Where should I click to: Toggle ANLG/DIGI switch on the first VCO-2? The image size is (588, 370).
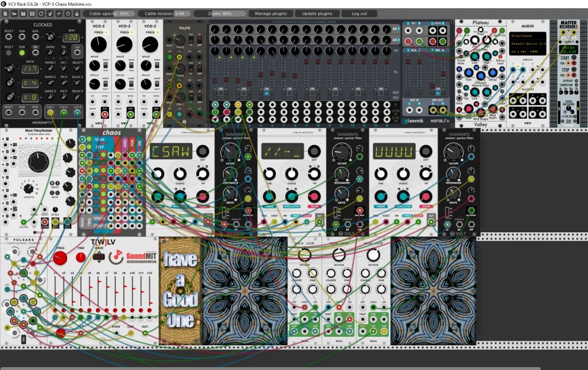point(106,65)
